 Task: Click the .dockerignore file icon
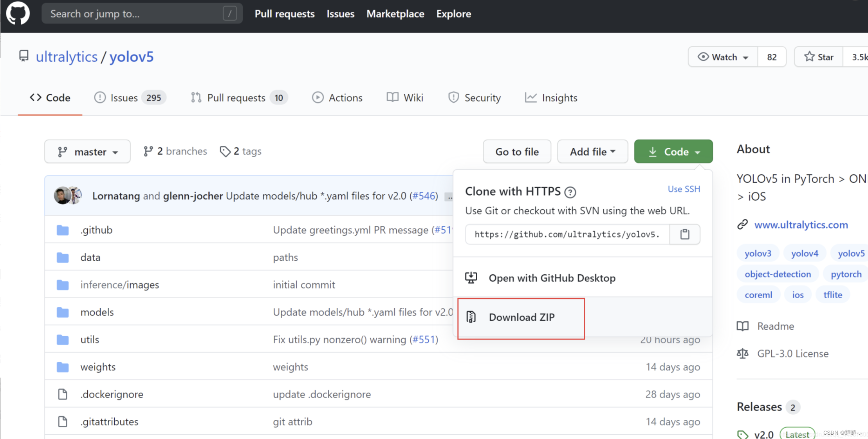(63, 394)
